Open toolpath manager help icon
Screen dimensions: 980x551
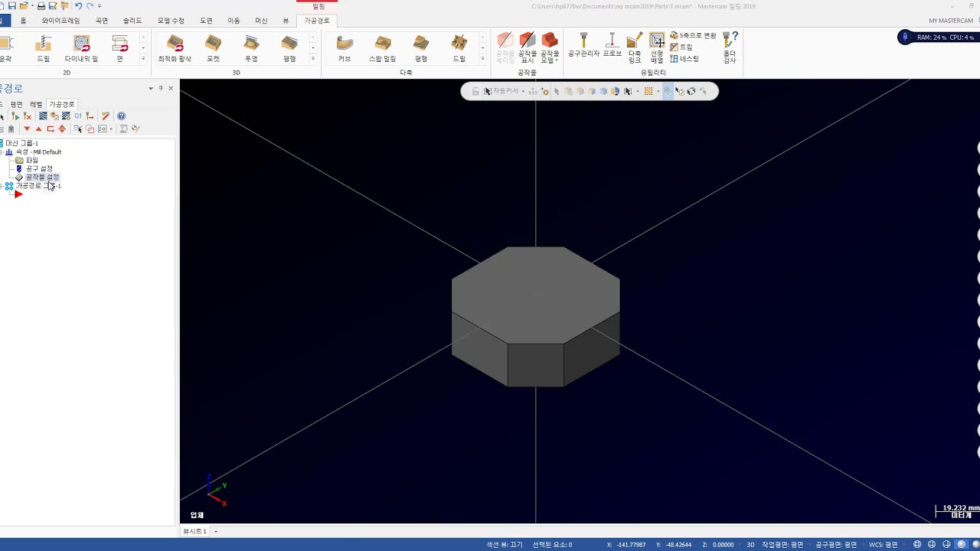(121, 116)
